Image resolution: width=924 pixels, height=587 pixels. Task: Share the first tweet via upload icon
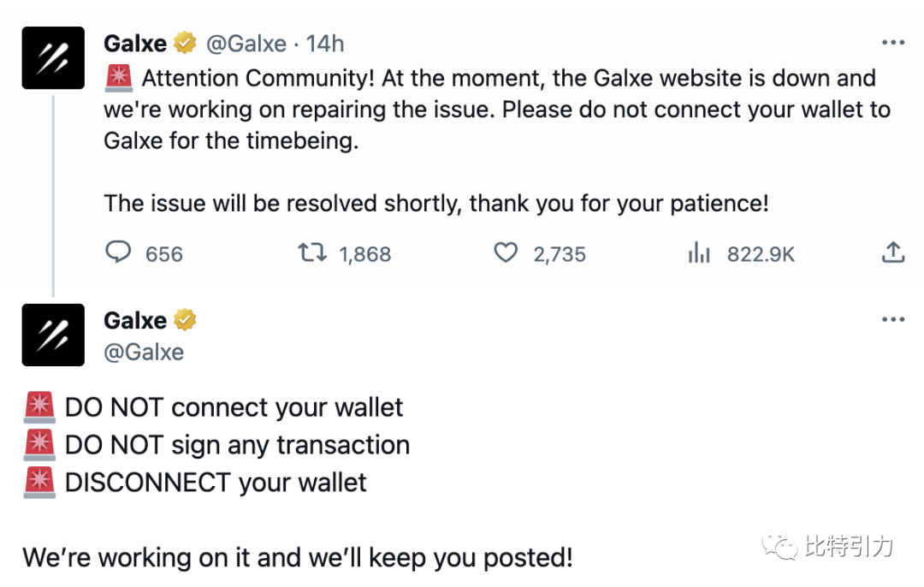tap(892, 252)
